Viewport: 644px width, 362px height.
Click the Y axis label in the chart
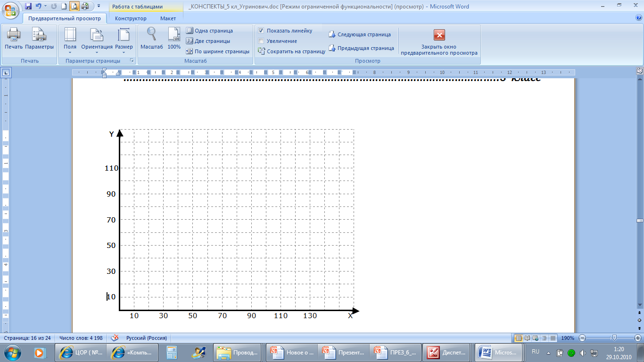(111, 134)
